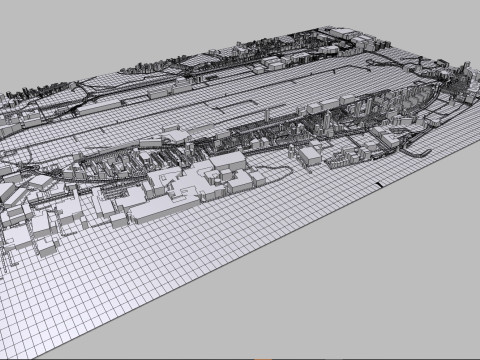Select the curved elevated track on right edge
The image size is (480, 360).
pyautogui.click(x=416, y=153)
